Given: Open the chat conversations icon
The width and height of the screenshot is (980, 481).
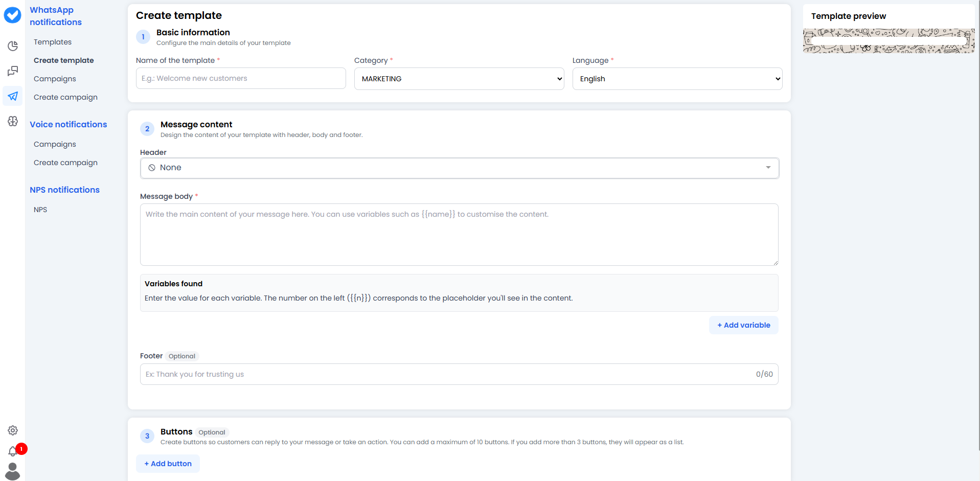Looking at the screenshot, I should click(12, 71).
